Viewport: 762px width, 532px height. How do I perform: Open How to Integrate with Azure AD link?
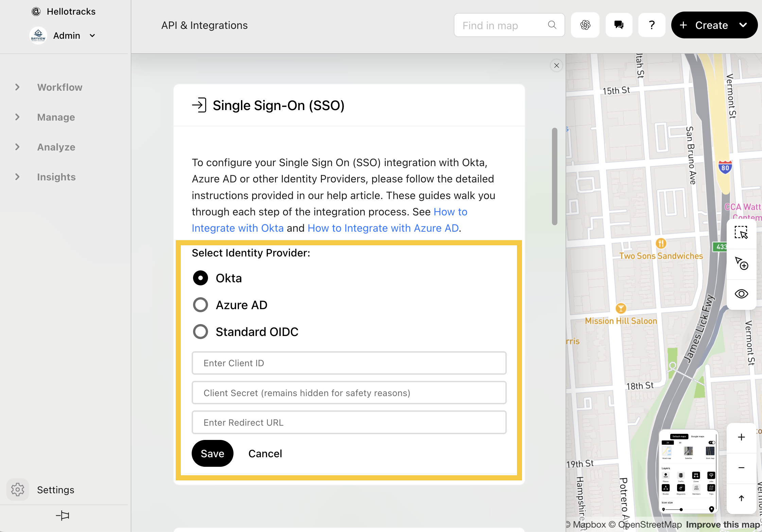pos(383,228)
